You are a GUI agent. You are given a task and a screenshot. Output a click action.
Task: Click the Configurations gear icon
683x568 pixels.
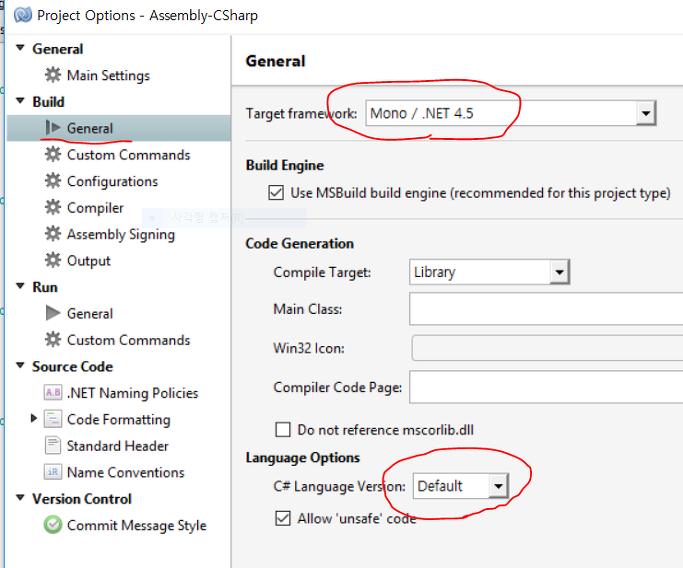point(53,181)
